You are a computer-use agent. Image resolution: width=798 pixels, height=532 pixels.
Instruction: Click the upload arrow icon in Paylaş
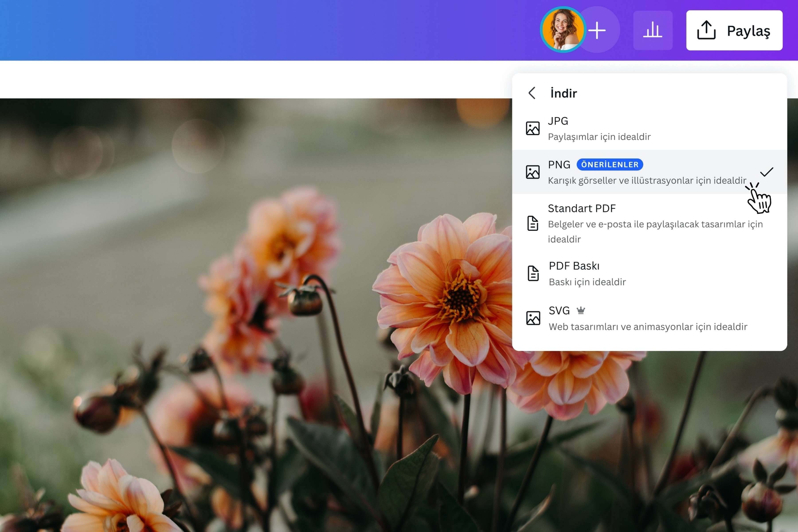(706, 30)
